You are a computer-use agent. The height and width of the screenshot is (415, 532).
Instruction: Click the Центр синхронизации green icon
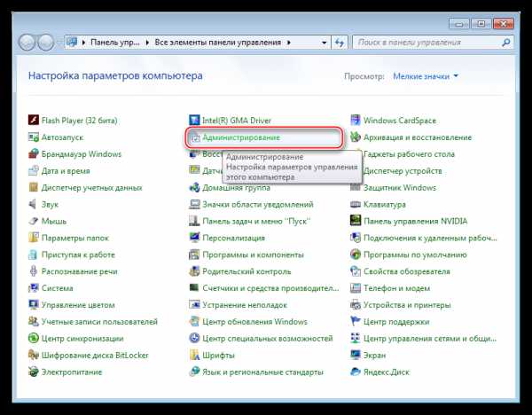(x=34, y=338)
